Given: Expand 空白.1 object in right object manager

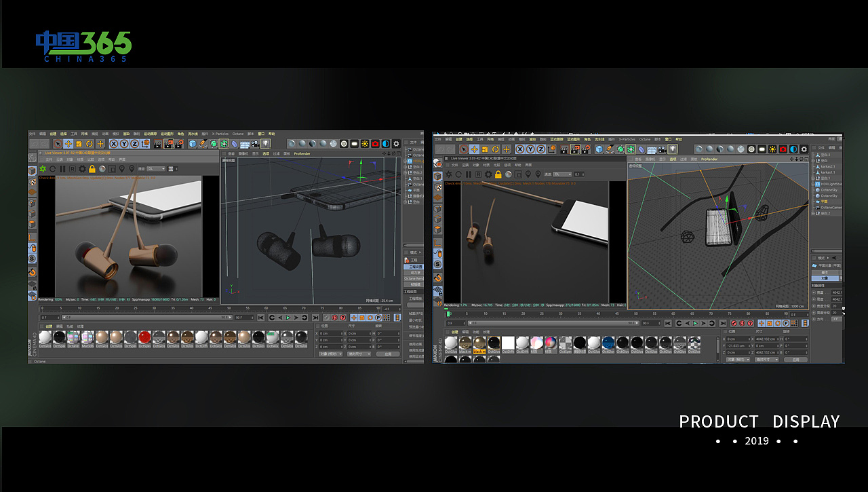Looking at the screenshot, I should click(812, 178).
